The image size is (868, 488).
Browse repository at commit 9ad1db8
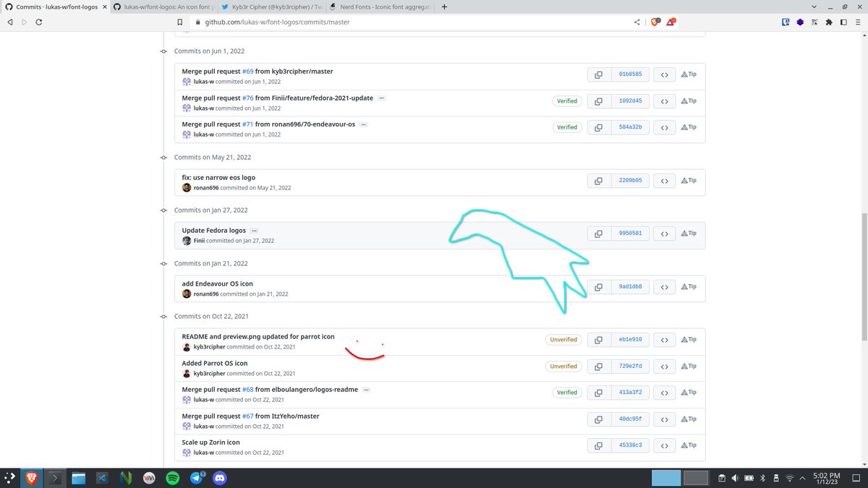665,287
